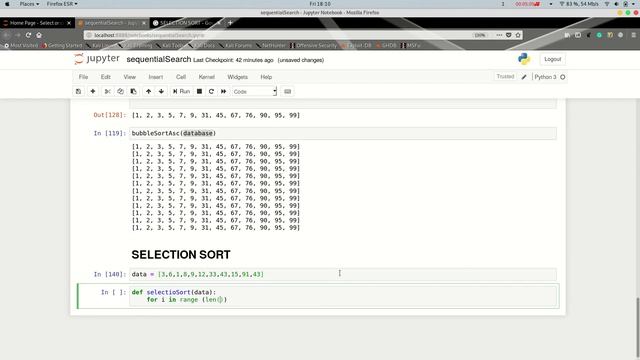Viewport: 640px width, 360px height.
Task: Run the current cell
Action: 181,91
